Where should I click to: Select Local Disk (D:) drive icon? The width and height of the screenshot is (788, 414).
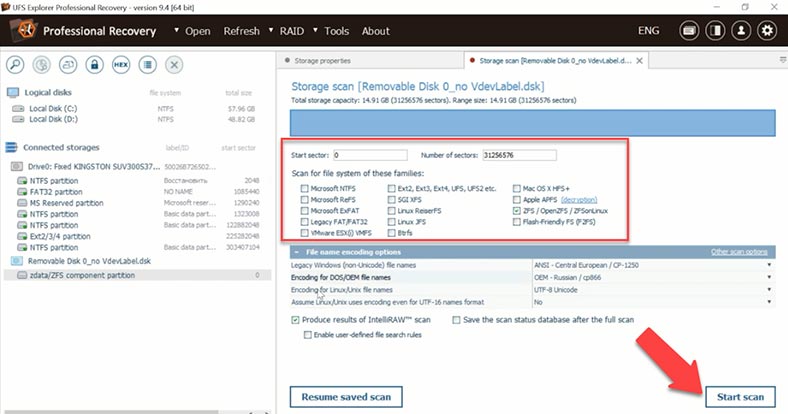18,119
